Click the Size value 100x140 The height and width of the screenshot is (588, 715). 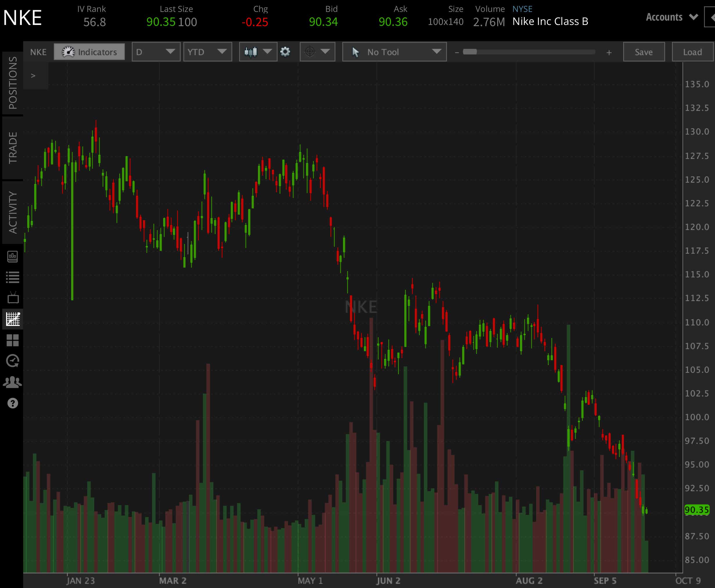(x=445, y=22)
